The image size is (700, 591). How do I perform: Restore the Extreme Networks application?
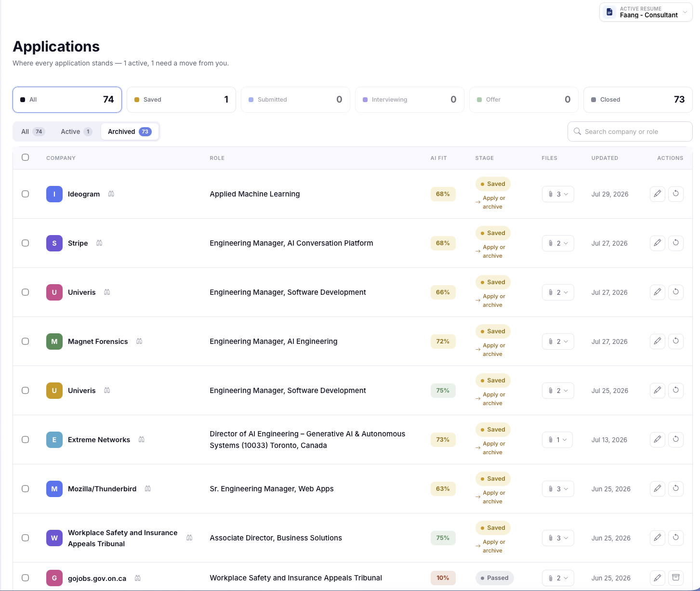click(676, 439)
